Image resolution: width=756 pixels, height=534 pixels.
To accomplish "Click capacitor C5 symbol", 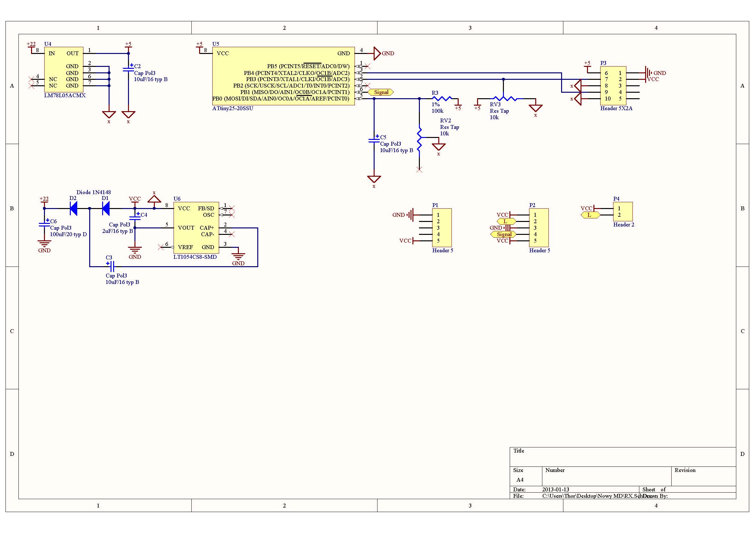I will (x=374, y=141).
